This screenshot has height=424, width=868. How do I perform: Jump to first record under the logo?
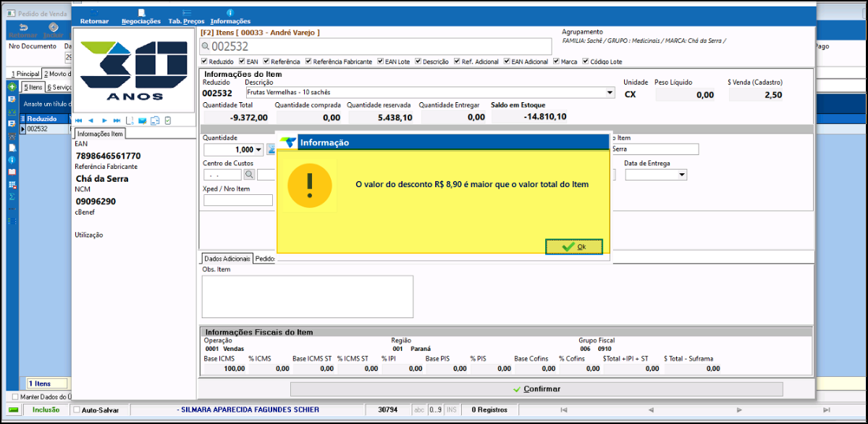pyautogui.click(x=79, y=120)
